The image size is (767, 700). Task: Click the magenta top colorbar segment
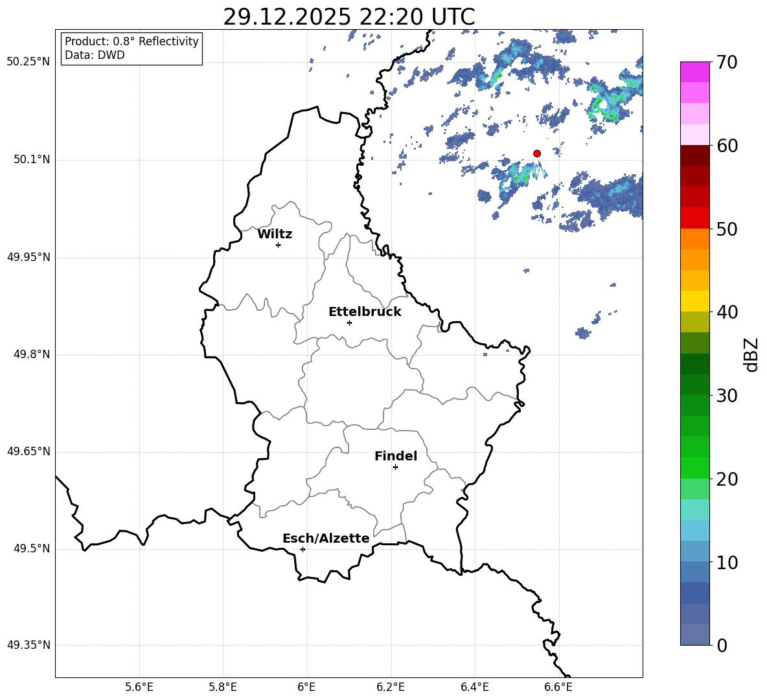[694, 72]
